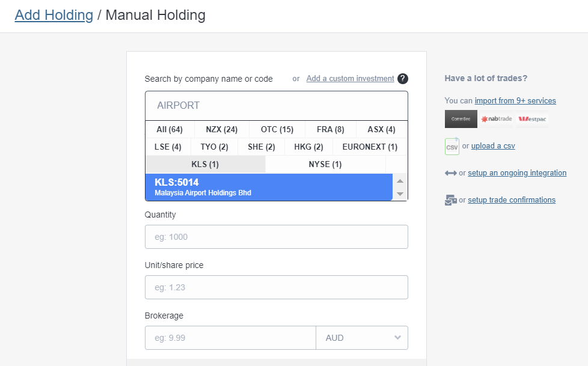Screen dimensions: 588x366
Task: Click the 'Manual Holding' page title text
Action: point(156,15)
